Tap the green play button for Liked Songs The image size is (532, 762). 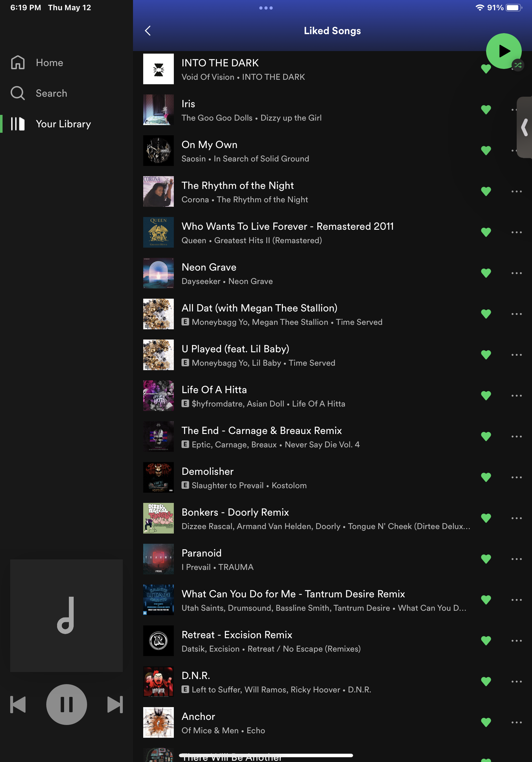pyautogui.click(x=503, y=51)
